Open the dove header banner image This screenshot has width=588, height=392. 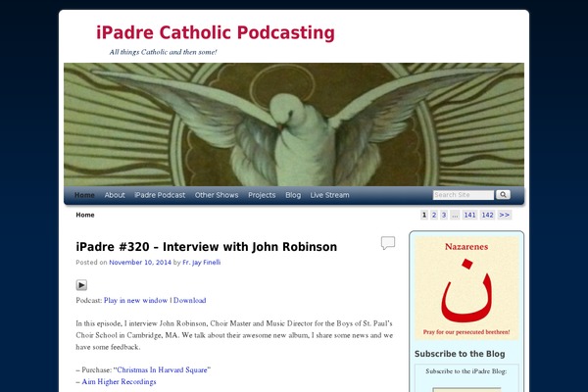[x=294, y=124]
